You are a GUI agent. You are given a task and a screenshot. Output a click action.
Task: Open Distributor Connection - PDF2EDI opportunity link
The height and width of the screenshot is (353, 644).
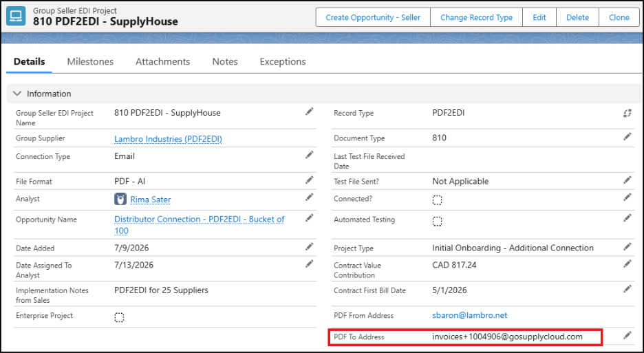point(200,225)
